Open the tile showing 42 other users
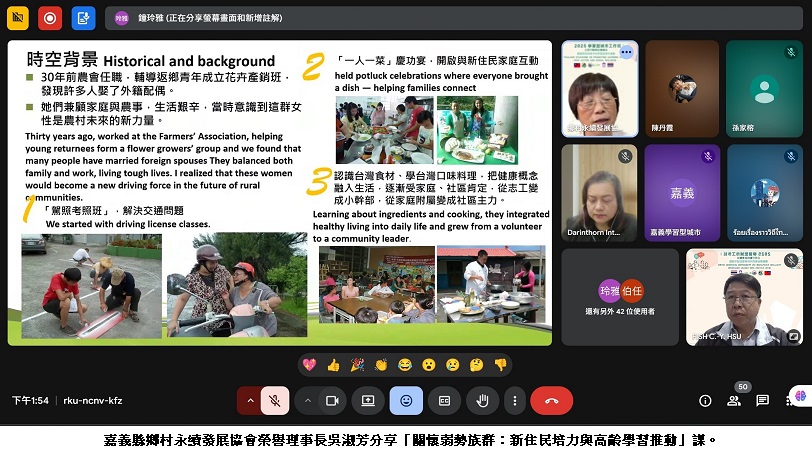The width and height of the screenshot is (812, 455). click(619, 297)
